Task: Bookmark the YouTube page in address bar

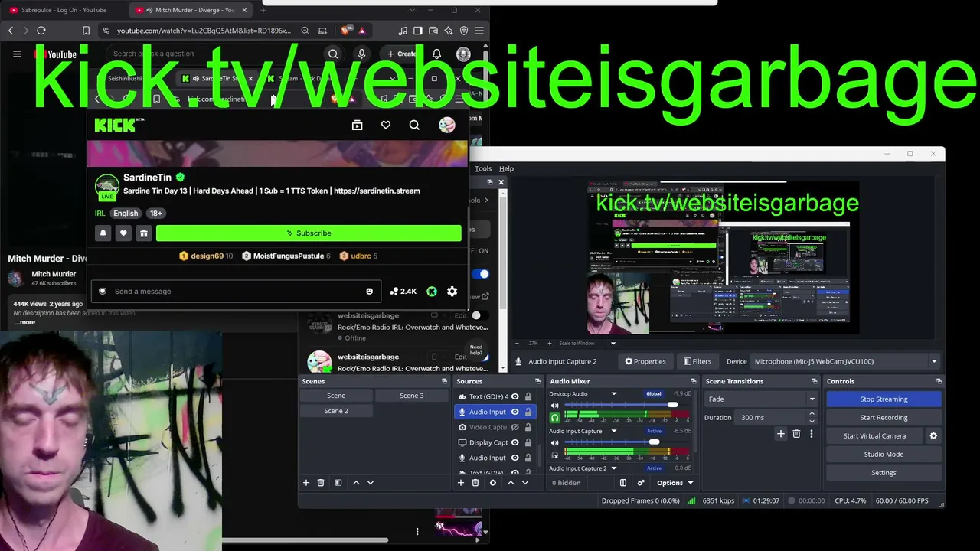Action: point(86,31)
